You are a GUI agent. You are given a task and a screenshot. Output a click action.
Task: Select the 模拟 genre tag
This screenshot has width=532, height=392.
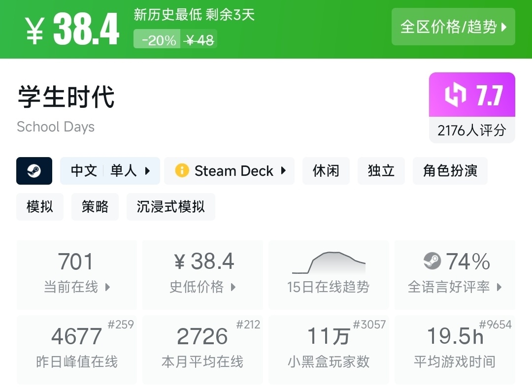(40, 206)
